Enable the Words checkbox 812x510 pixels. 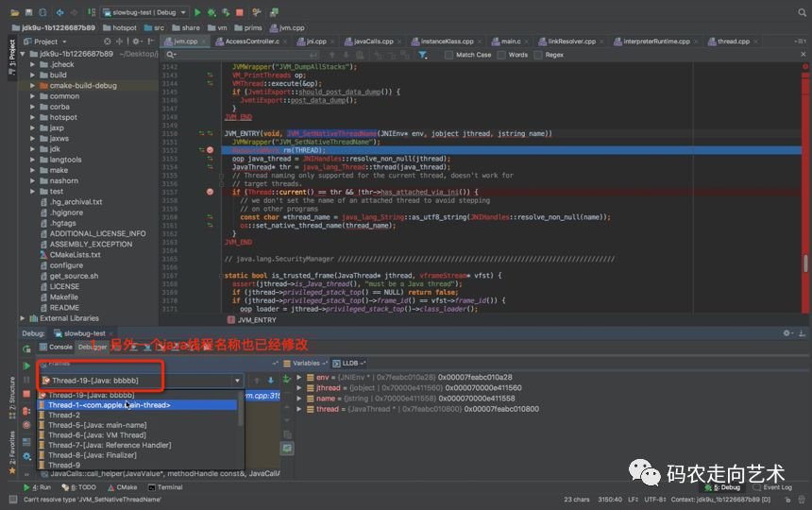500,55
